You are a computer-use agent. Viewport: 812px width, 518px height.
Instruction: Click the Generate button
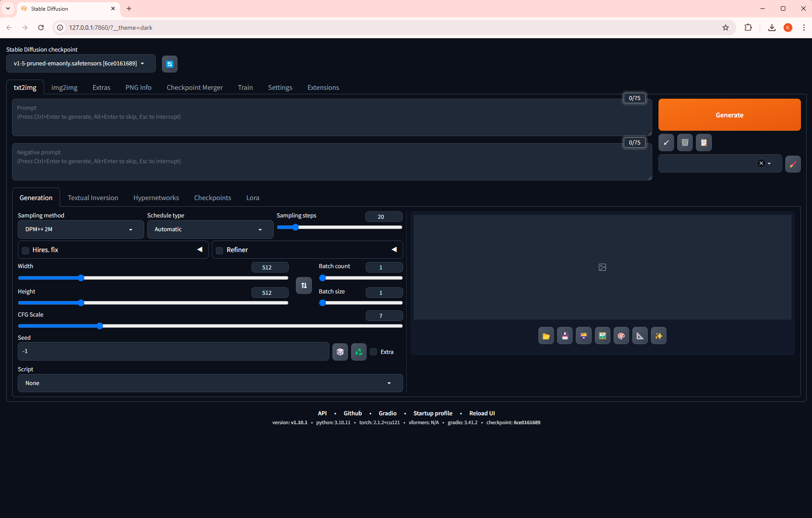click(729, 115)
